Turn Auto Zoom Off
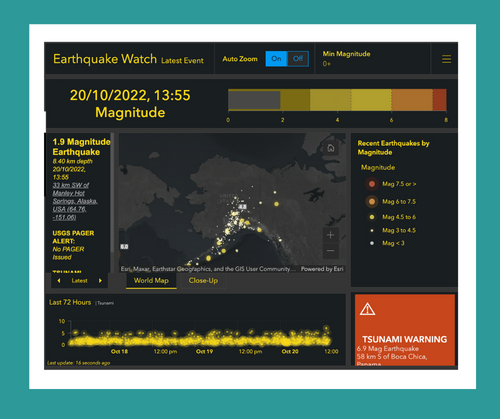The width and height of the screenshot is (500, 419). [298, 59]
